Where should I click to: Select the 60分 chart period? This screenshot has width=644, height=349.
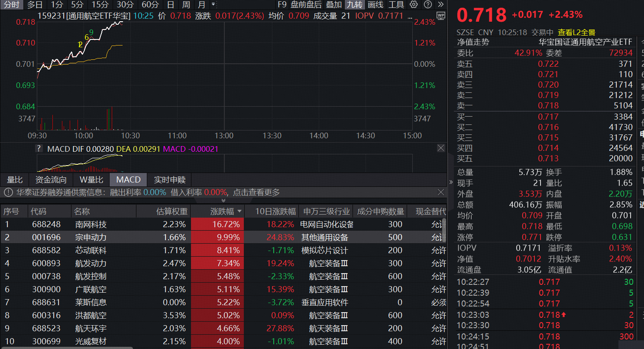pyautogui.click(x=149, y=5)
